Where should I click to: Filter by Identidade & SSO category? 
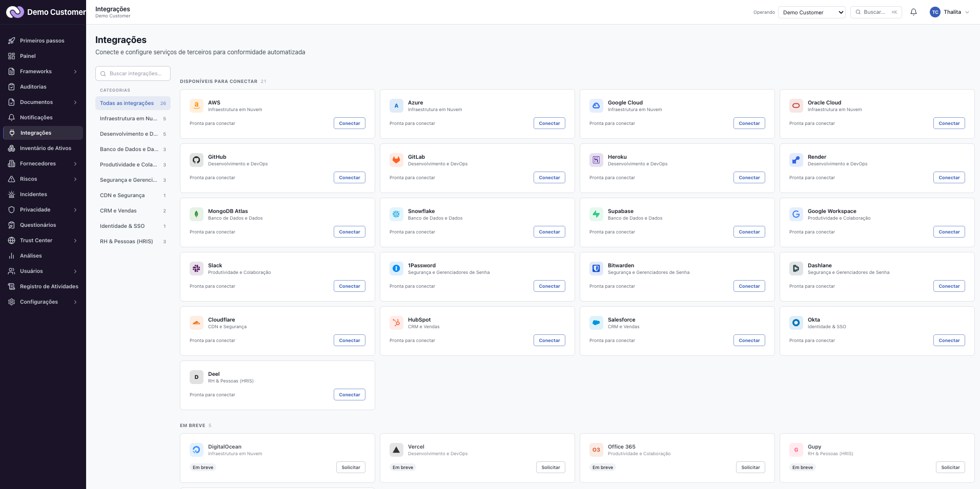pos(133,226)
